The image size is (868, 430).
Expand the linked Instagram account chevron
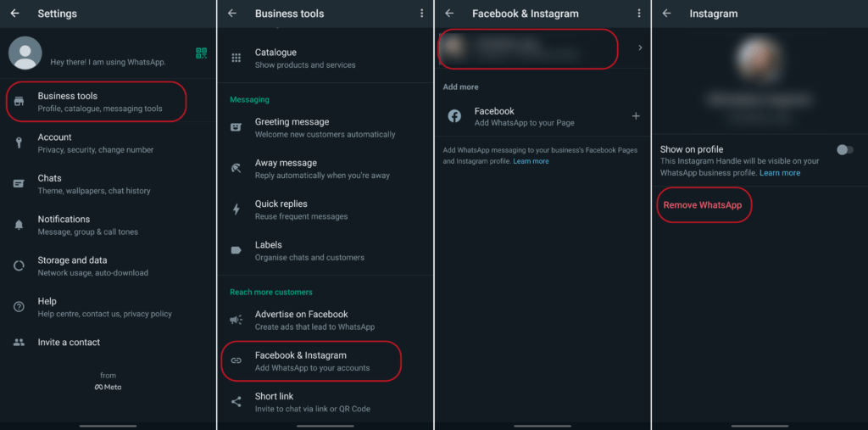click(x=640, y=48)
